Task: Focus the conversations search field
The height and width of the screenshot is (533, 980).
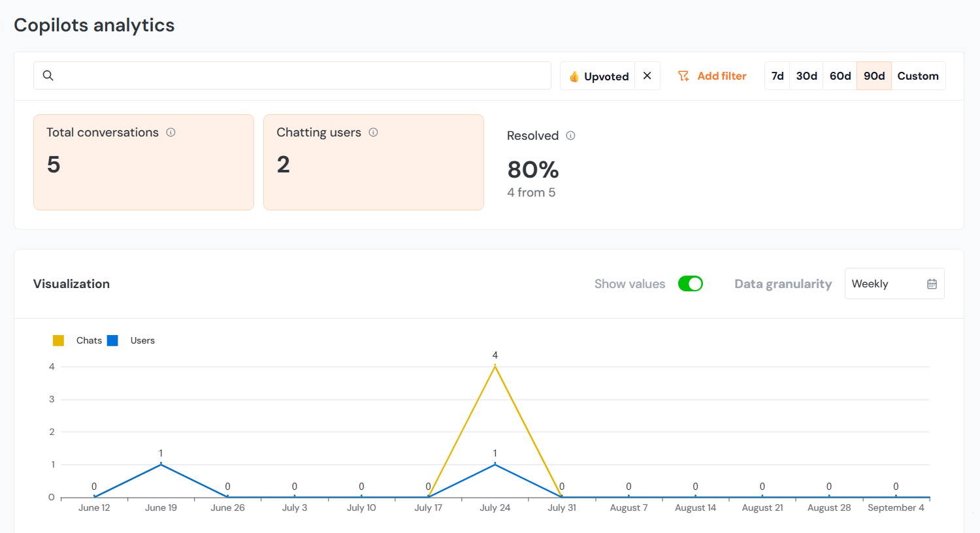Action: [x=301, y=76]
